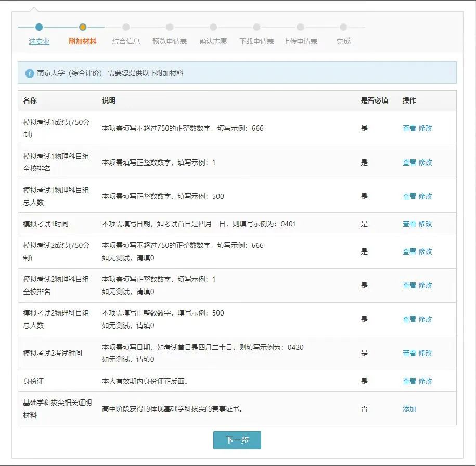Click the 上传申请表 step circle
The image size is (476, 466).
pyautogui.click(x=300, y=27)
